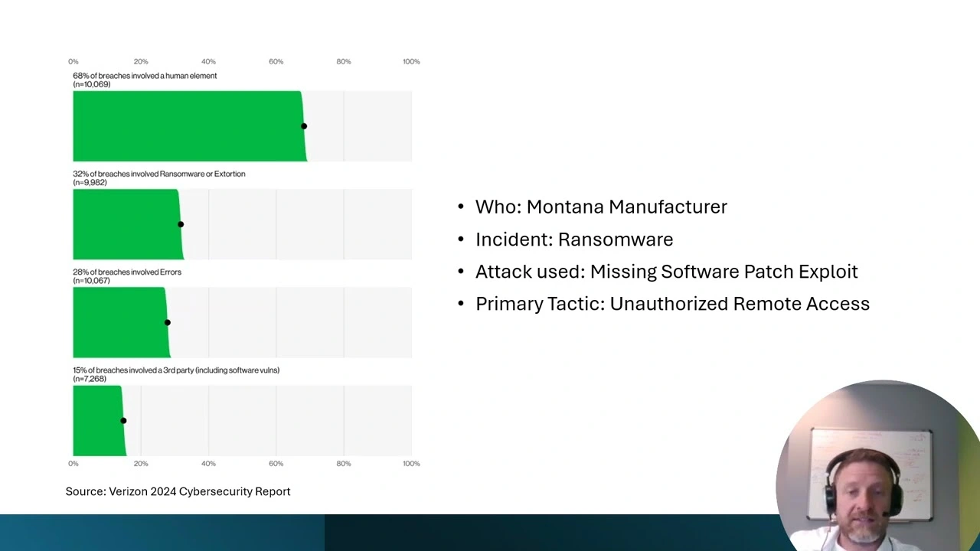Click the green bar for 3rd party breaches
The height and width of the screenshot is (551, 980).
click(99, 420)
